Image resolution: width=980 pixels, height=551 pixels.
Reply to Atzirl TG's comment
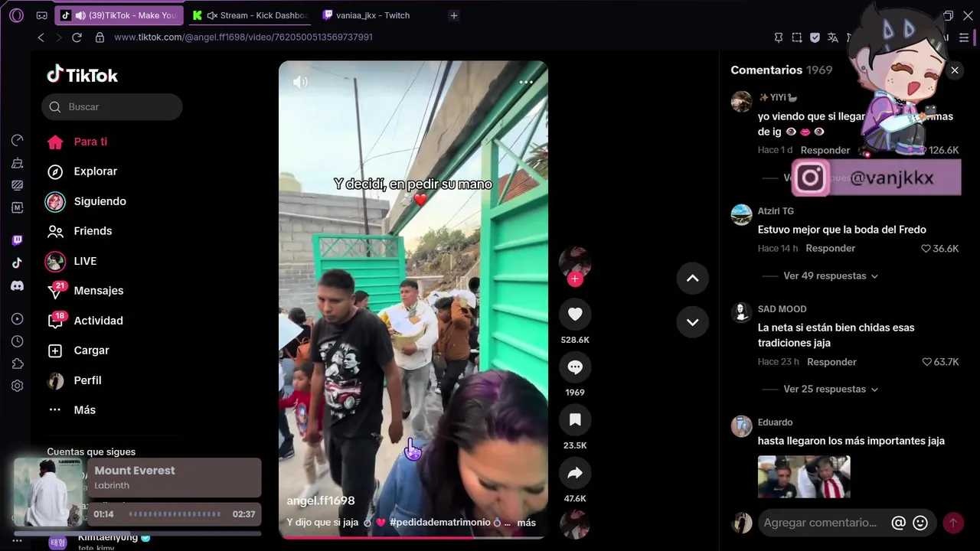point(830,248)
